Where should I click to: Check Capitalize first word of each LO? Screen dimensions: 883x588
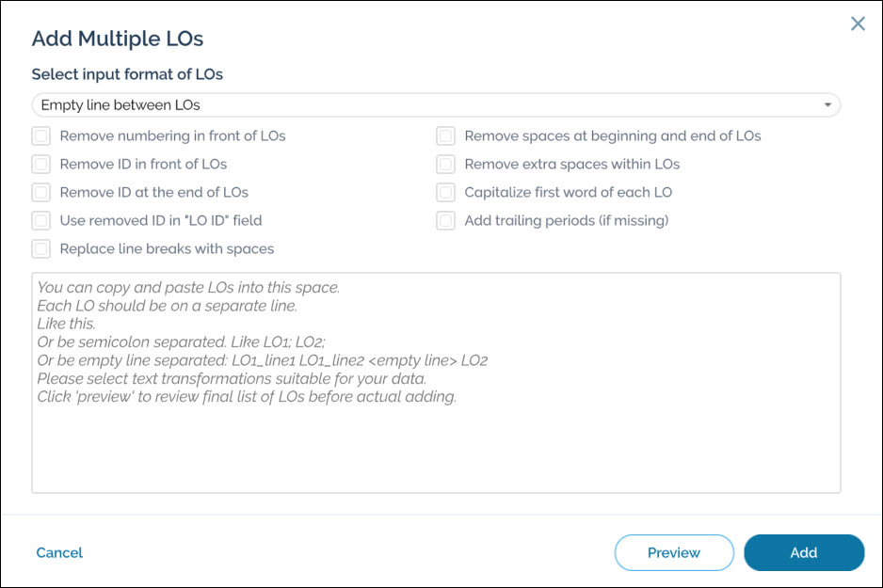(x=446, y=193)
